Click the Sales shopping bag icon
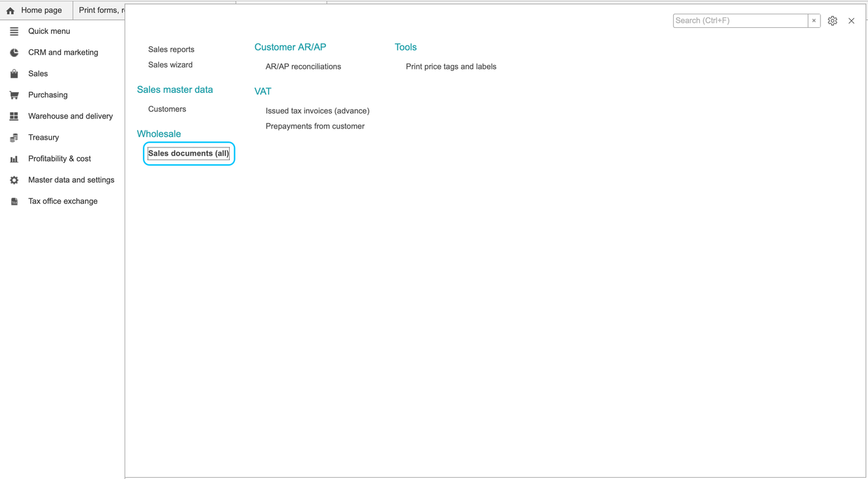The height and width of the screenshot is (479, 868). 14,74
